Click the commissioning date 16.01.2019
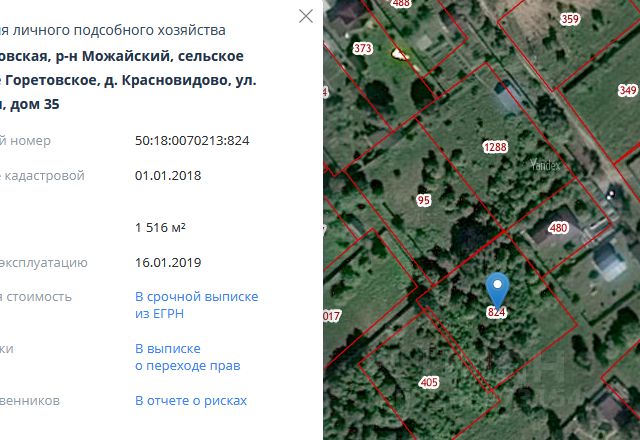The image size is (640, 440). point(168,262)
